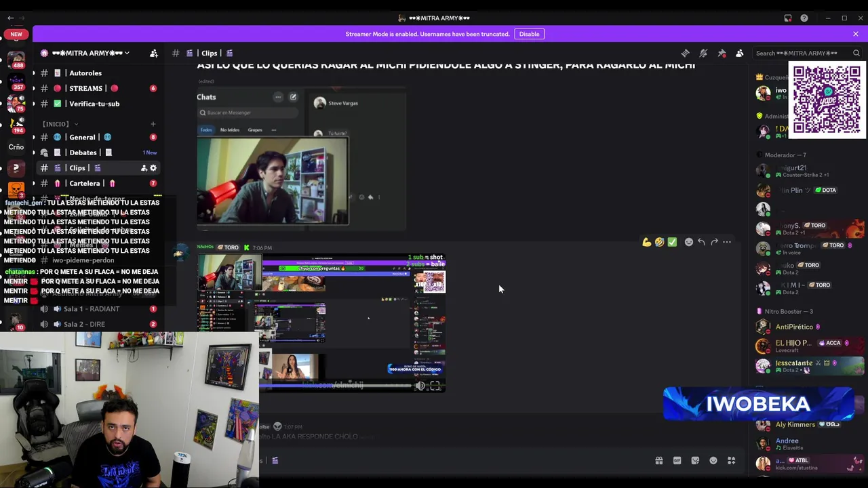Open more options ellipsis on message

(727, 242)
